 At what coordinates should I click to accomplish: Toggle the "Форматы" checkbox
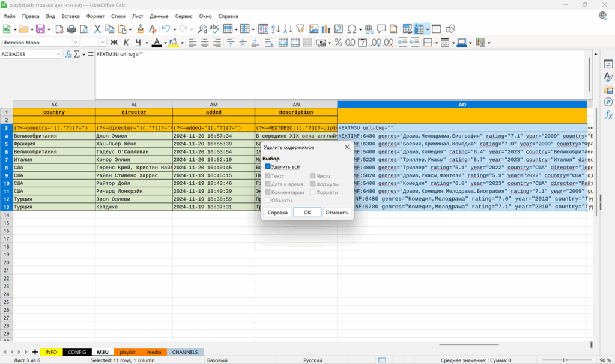[x=312, y=192]
